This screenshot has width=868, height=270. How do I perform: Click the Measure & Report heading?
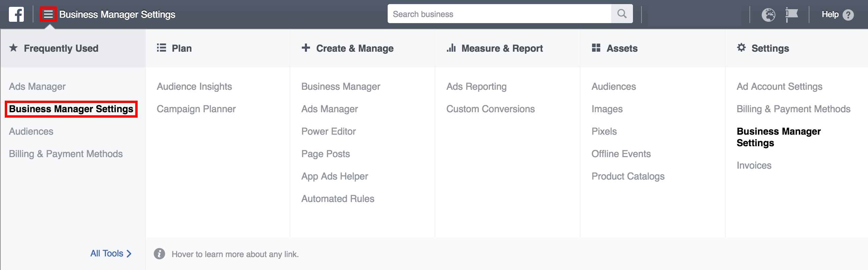(502, 48)
